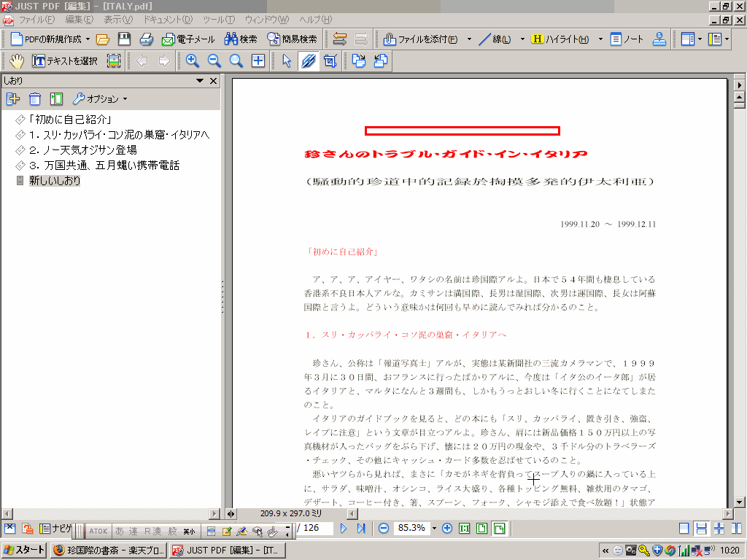Select the 新しいしおり bookmark
747x560 pixels.
(x=54, y=181)
